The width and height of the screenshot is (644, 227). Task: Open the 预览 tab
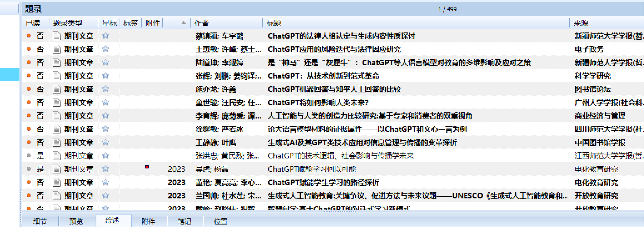coord(76,221)
